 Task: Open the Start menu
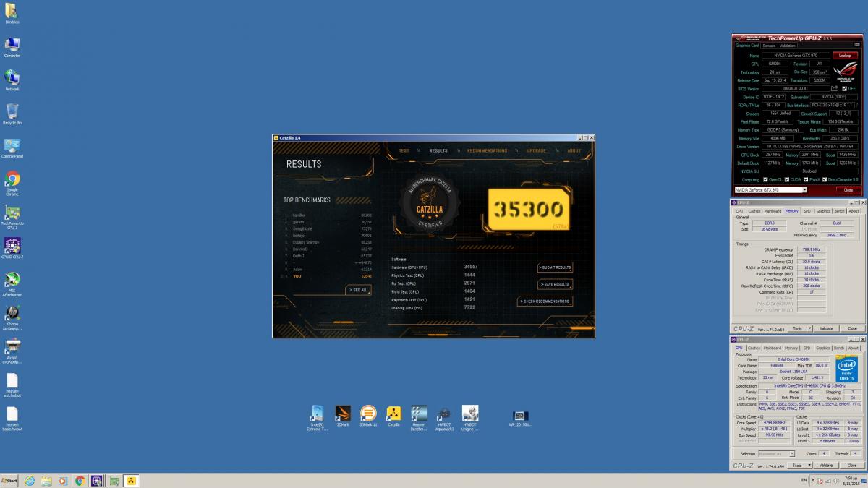(9, 481)
